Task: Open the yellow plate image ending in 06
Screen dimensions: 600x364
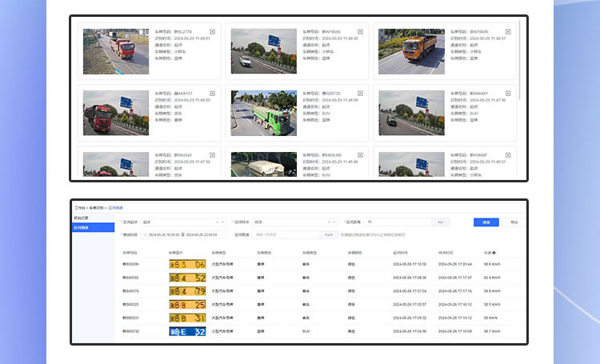Action: [x=187, y=263]
